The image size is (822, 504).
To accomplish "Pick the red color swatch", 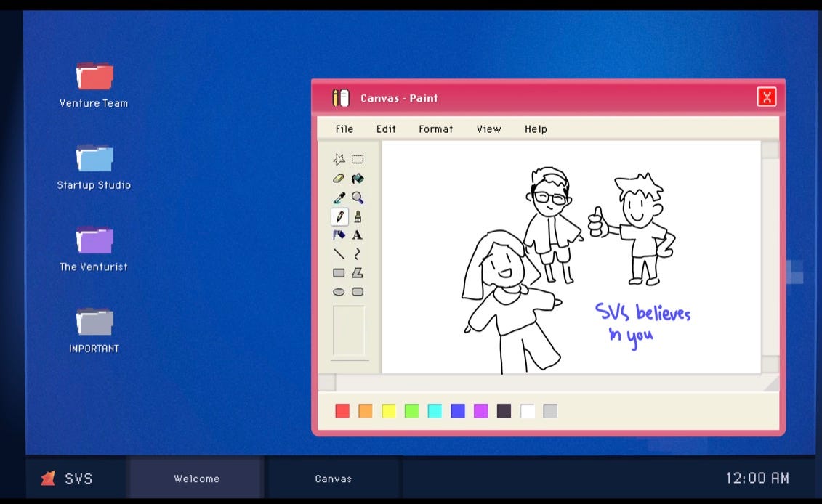I will point(342,411).
